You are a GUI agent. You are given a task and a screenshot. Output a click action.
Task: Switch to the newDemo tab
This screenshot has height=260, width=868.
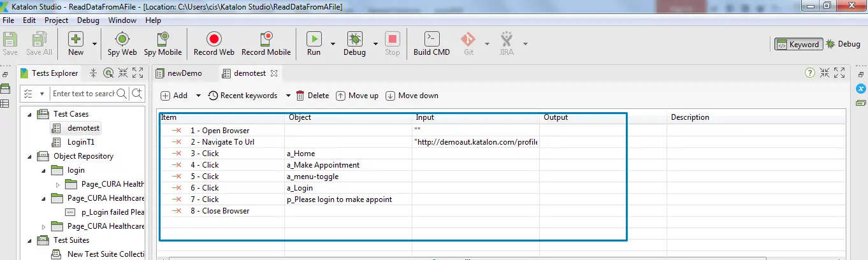[179, 73]
